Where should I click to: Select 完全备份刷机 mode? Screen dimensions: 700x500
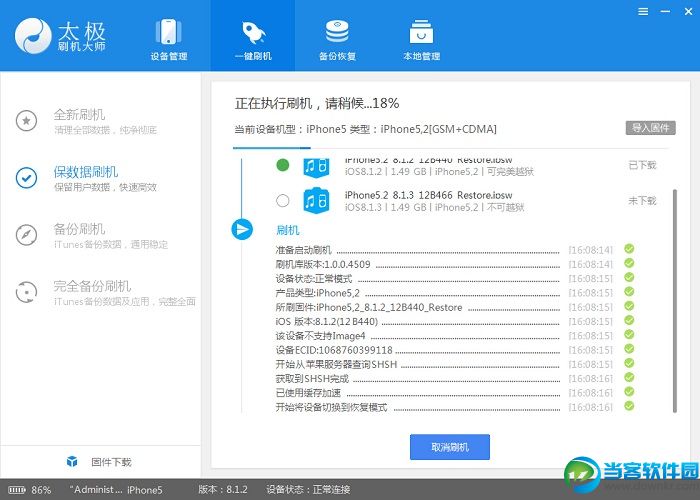click(x=105, y=292)
